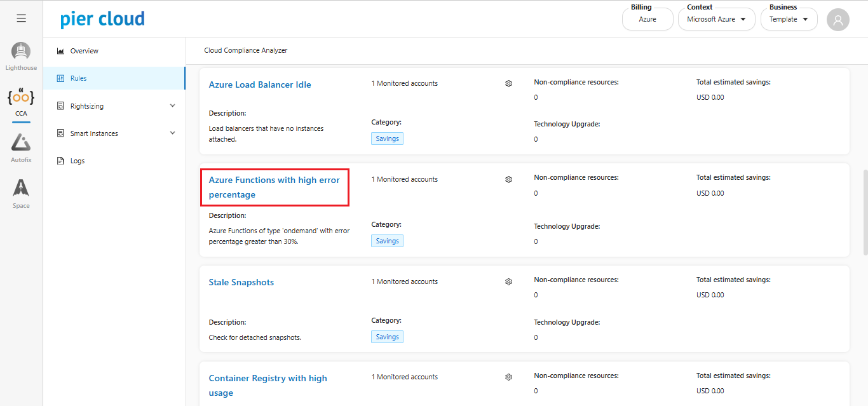Screen dimensions: 868x406
Task: Expand the Smart Instances submenu chevron
Action: [x=172, y=133]
